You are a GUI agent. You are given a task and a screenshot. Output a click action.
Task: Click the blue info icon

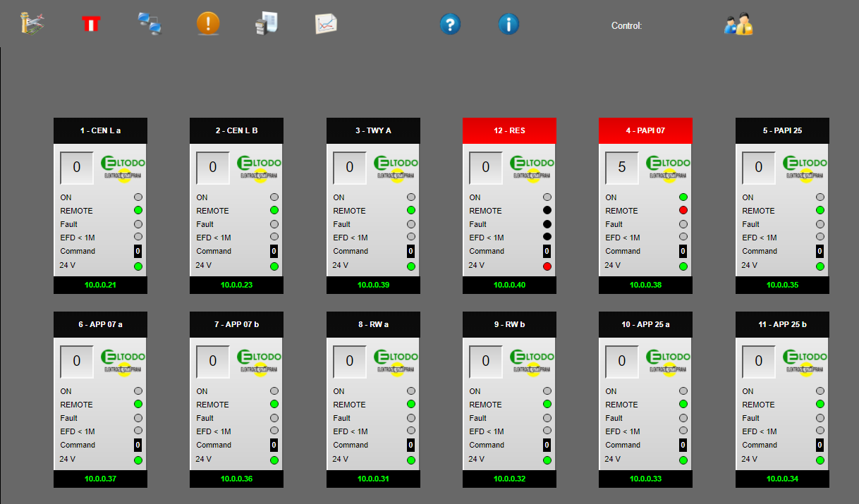[x=508, y=24]
